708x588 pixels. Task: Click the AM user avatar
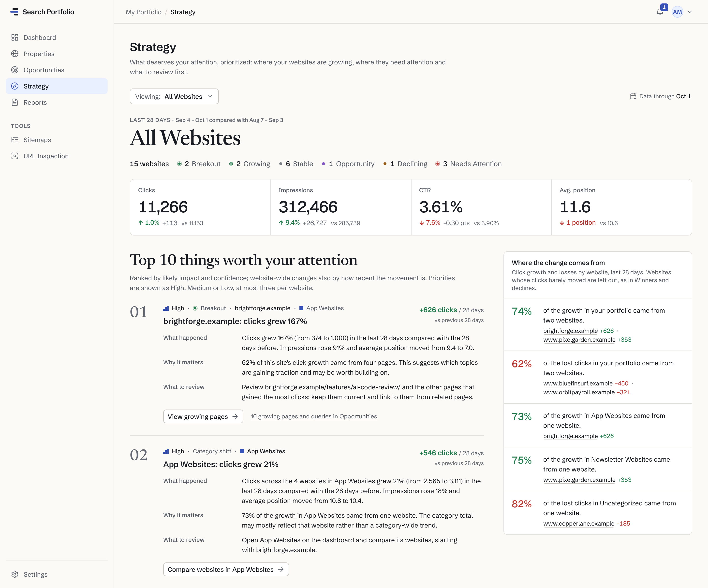pos(677,12)
